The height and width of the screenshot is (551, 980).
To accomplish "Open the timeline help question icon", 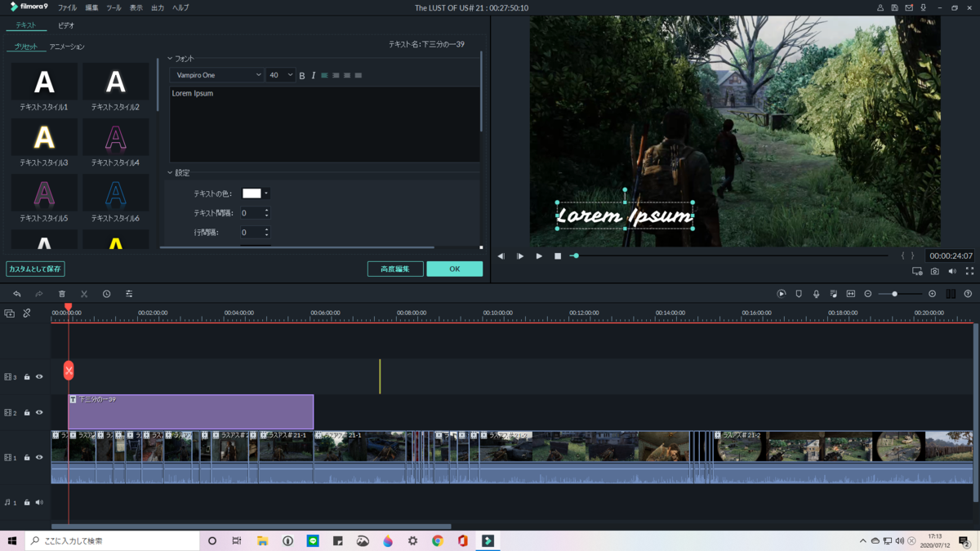I will click(x=968, y=294).
